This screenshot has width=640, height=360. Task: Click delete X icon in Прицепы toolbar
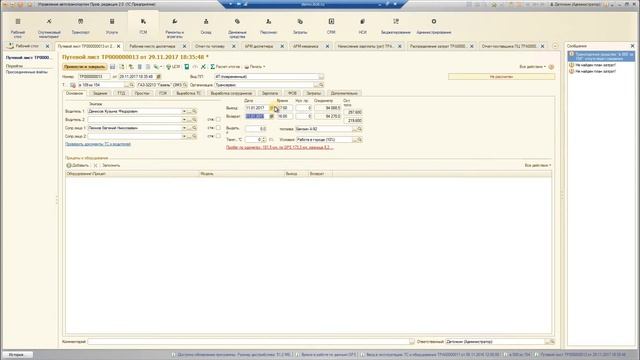[96, 165]
